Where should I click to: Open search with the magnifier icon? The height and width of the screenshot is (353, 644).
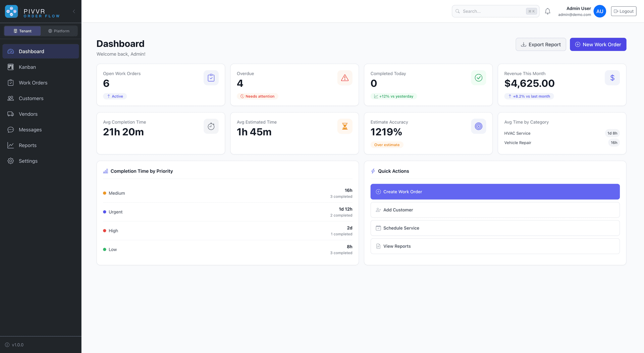pos(457,11)
